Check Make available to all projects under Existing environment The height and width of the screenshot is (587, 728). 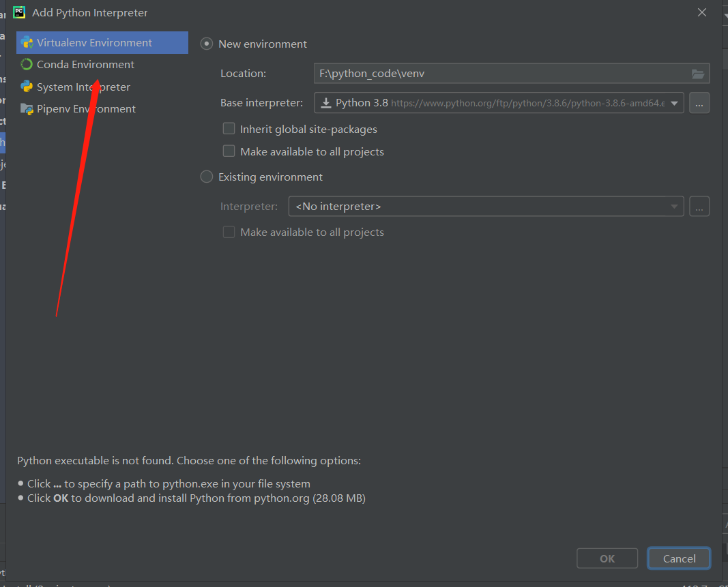229,232
